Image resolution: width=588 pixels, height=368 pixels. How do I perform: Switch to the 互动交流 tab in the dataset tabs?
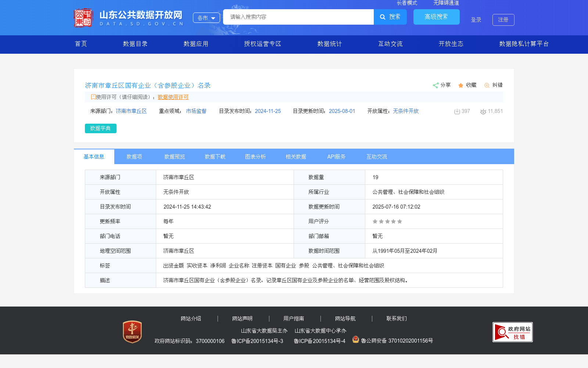coord(377,157)
